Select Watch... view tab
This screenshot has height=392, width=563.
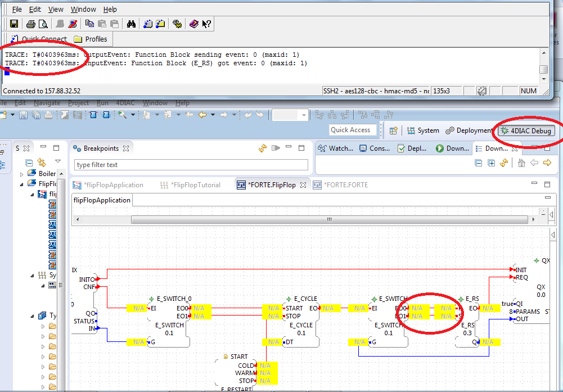click(336, 148)
